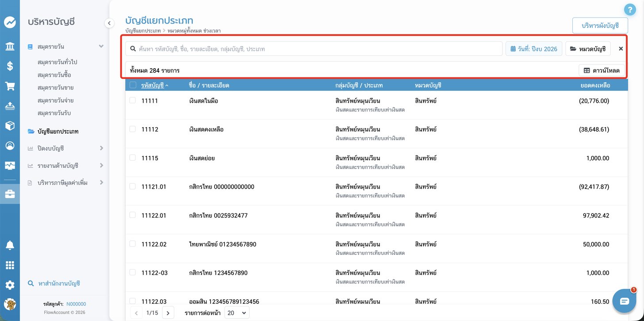Click the user avatar at bottom left
Viewport: 644px width, 321px height.
click(10, 305)
